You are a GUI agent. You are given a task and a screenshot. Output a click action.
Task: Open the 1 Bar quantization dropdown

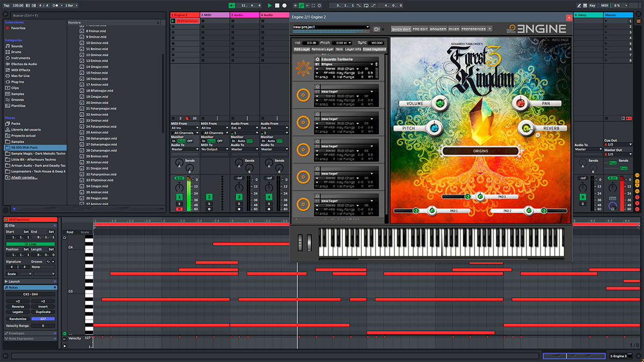[x=71, y=5]
